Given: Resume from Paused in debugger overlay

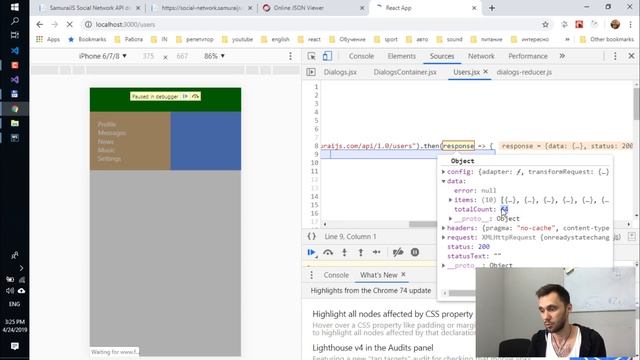Looking at the screenshot, I should (185, 96).
